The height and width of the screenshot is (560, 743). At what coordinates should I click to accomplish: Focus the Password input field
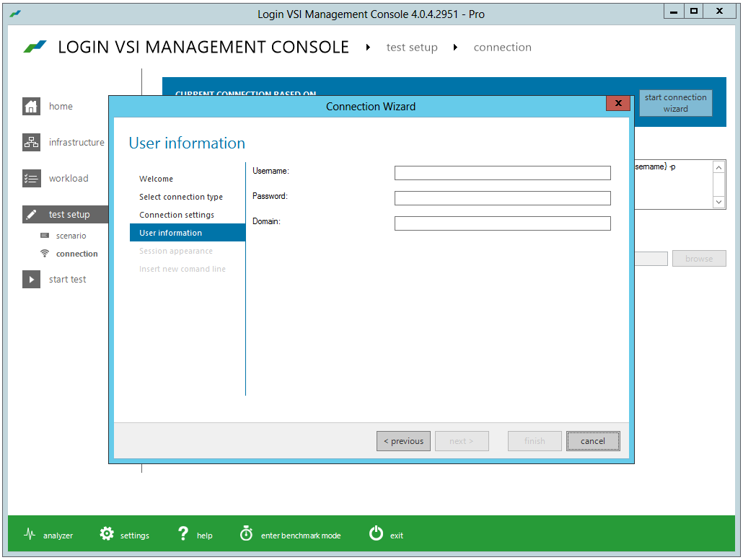point(502,198)
